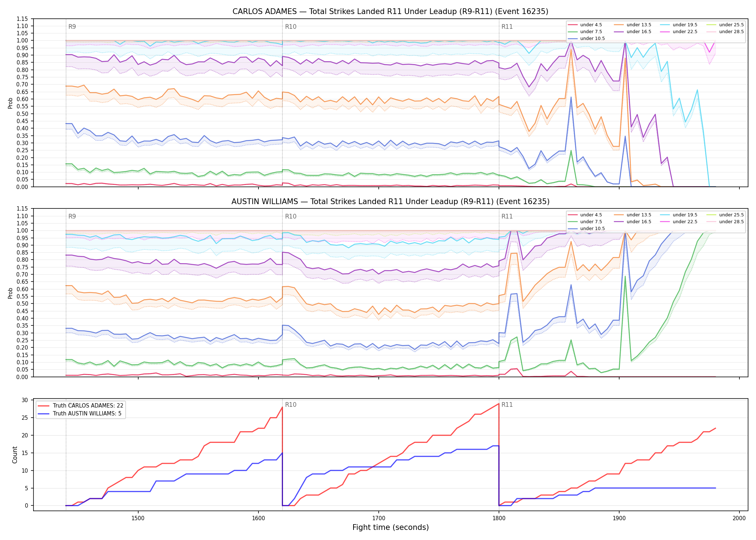The height and width of the screenshot is (540, 756).
Task: Click the 0.50 tick on Austin Williams Prob axis
Action: pyautogui.click(x=22, y=304)
